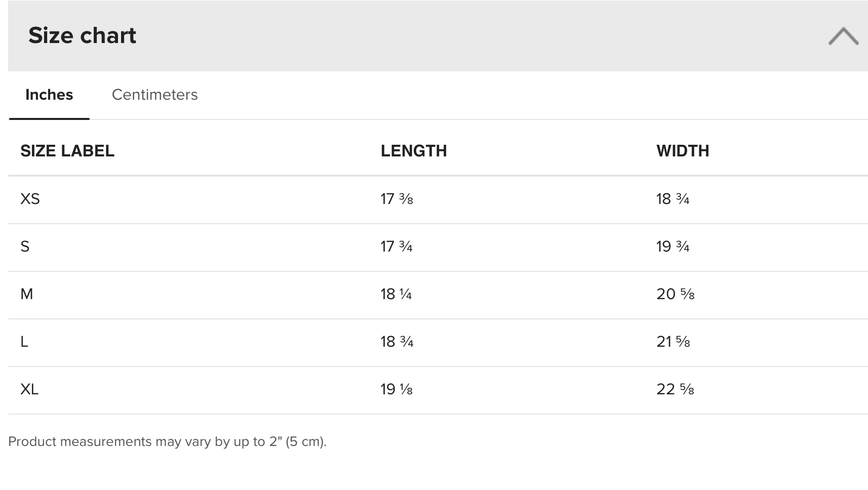The image size is (868, 490).
Task: Click the S width value 19 ¾
Action: 673,247
